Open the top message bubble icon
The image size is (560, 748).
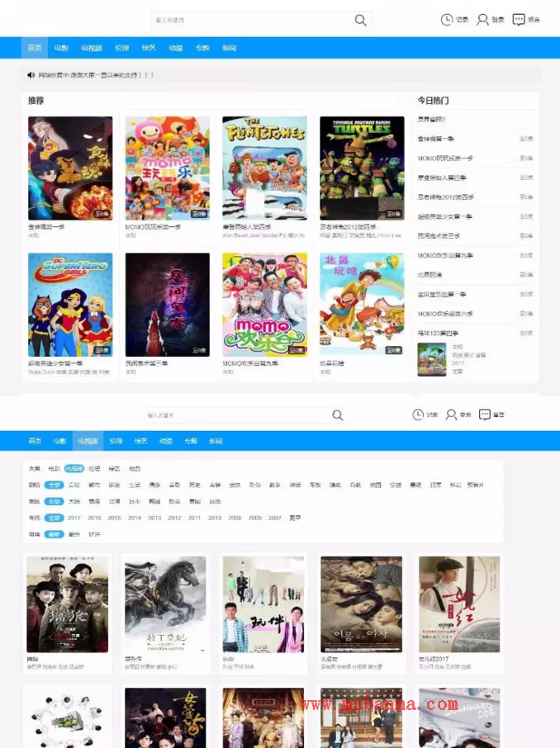519,19
